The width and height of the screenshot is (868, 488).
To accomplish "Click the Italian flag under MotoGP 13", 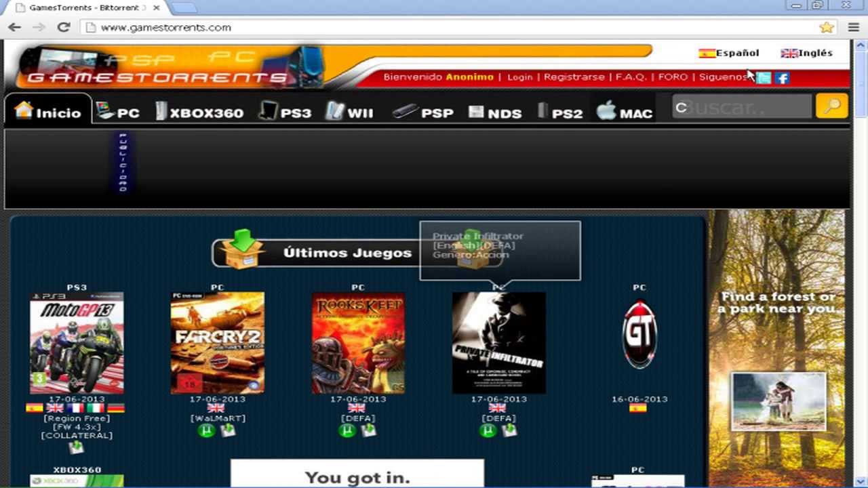I will 96,408.
